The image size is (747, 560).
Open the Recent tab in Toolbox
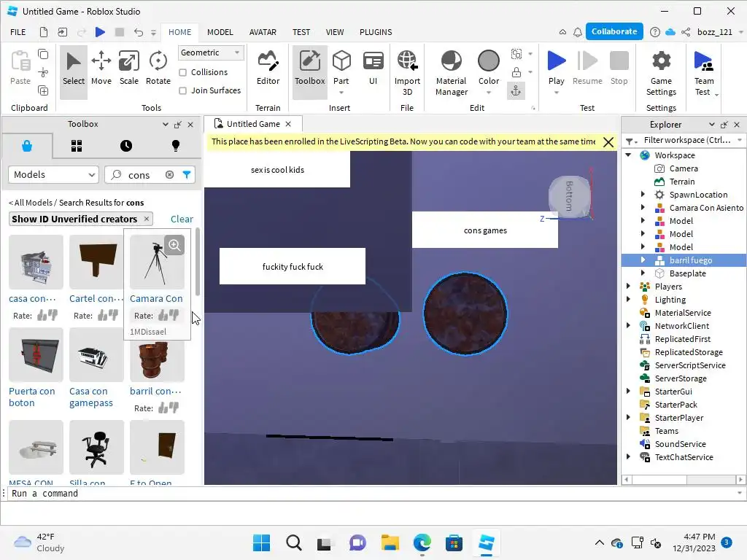[126, 146]
